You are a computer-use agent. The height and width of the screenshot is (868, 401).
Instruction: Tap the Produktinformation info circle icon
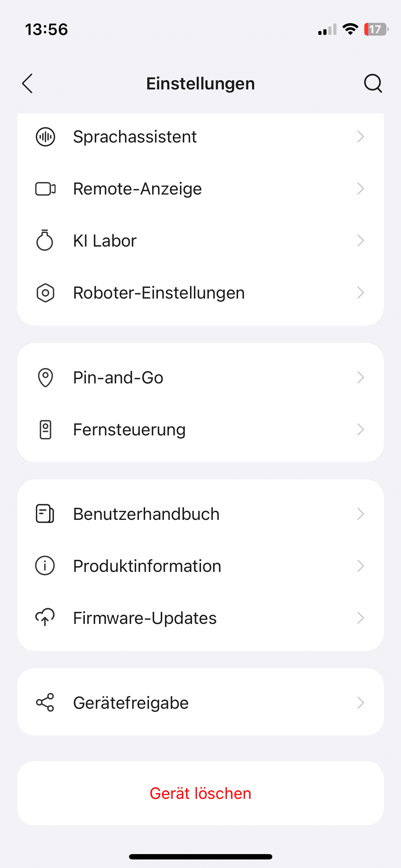click(45, 566)
